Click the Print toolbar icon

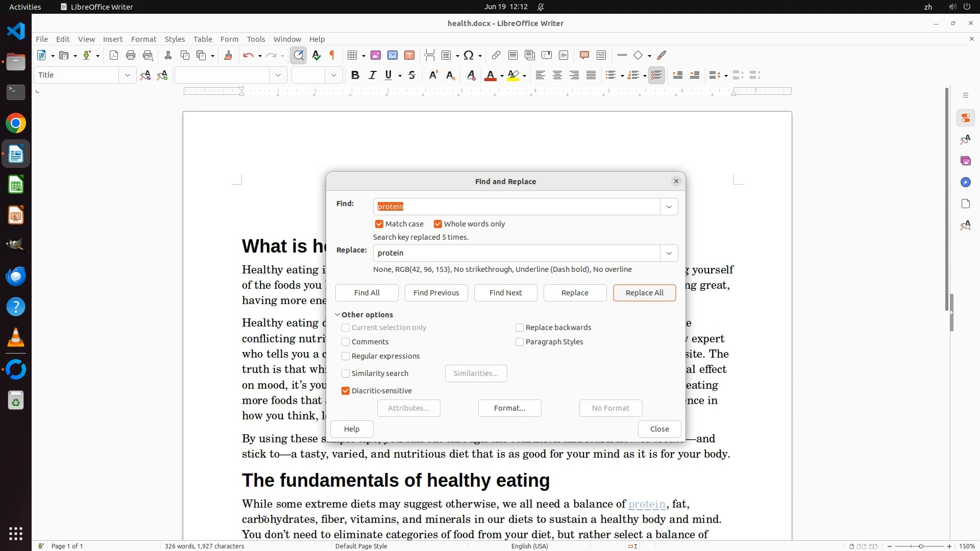(131, 56)
